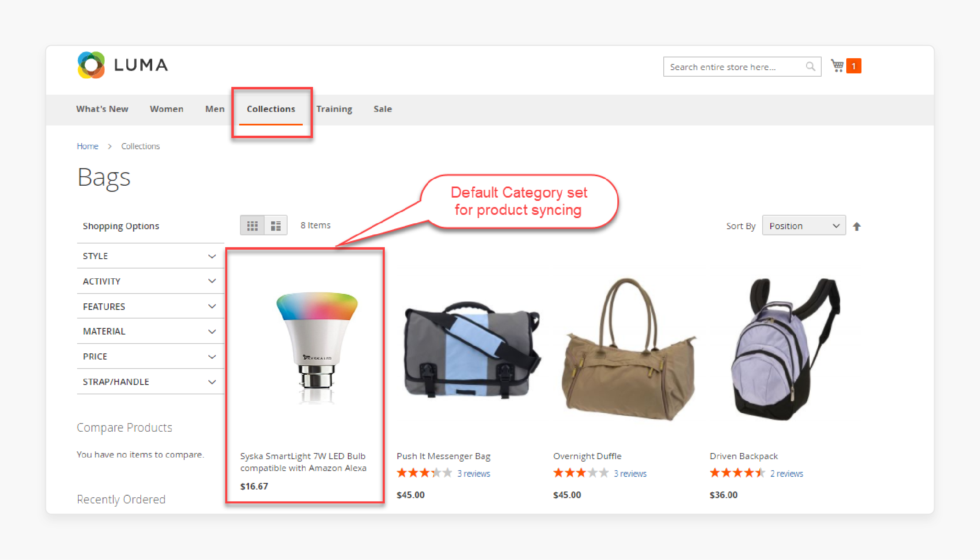Screen dimensions: 980x560
Task: Click the search magnifier icon
Action: coord(810,66)
